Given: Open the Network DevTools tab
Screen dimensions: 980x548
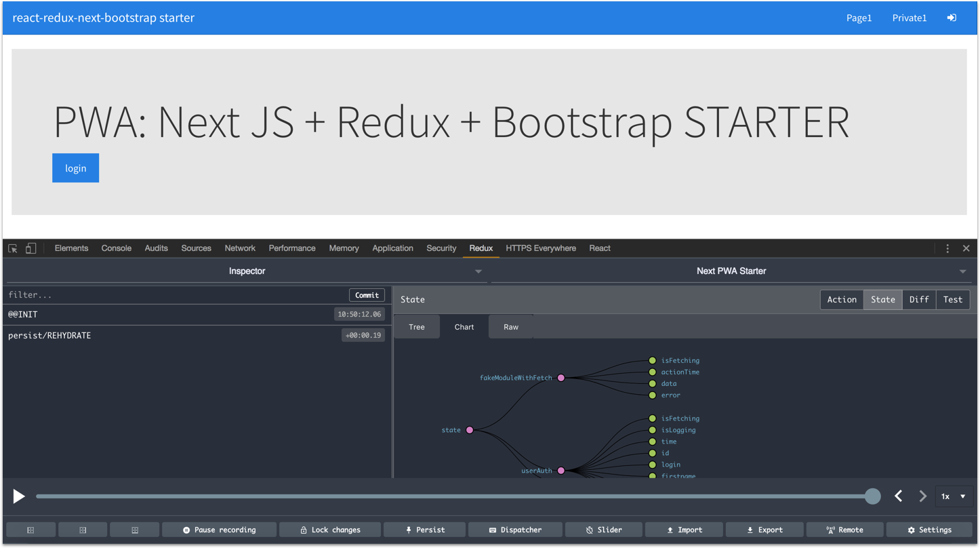Looking at the screenshot, I should click(x=240, y=248).
